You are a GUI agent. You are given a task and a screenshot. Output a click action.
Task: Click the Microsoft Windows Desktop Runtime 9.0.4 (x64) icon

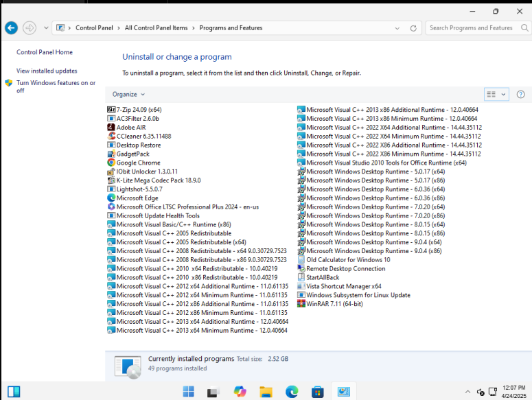(x=301, y=242)
